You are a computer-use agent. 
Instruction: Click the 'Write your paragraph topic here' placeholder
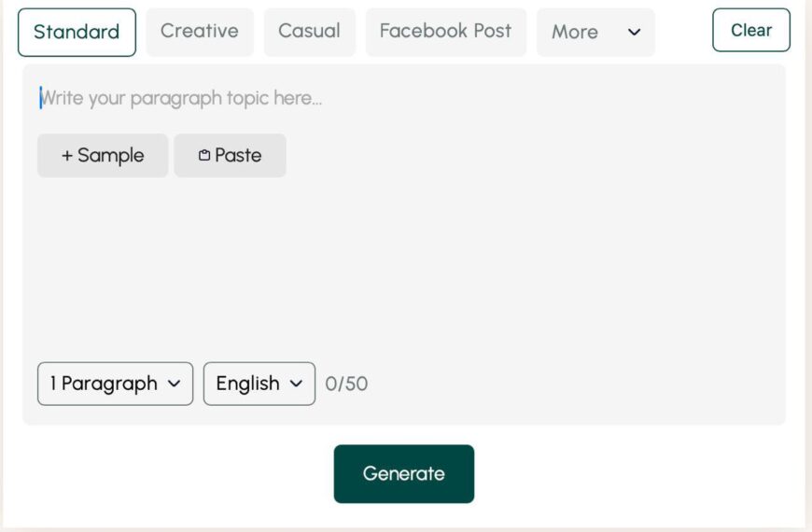tap(182, 98)
